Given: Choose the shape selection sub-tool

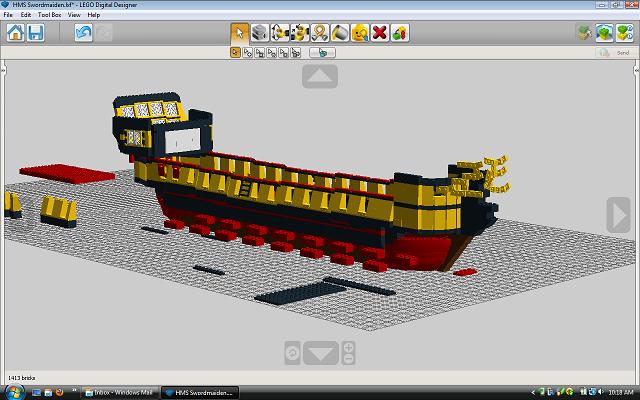Looking at the screenshot, I should [x=283, y=53].
